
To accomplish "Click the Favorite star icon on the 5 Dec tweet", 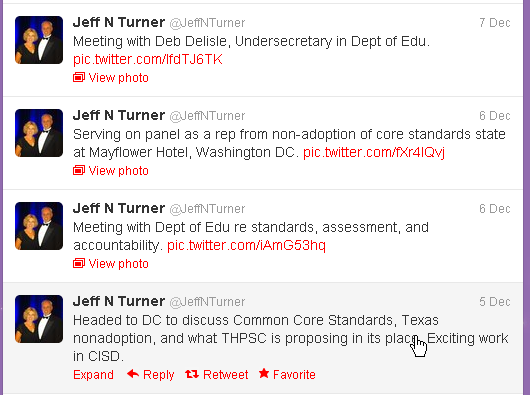I will pyautogui.click(x=264, y=373).
